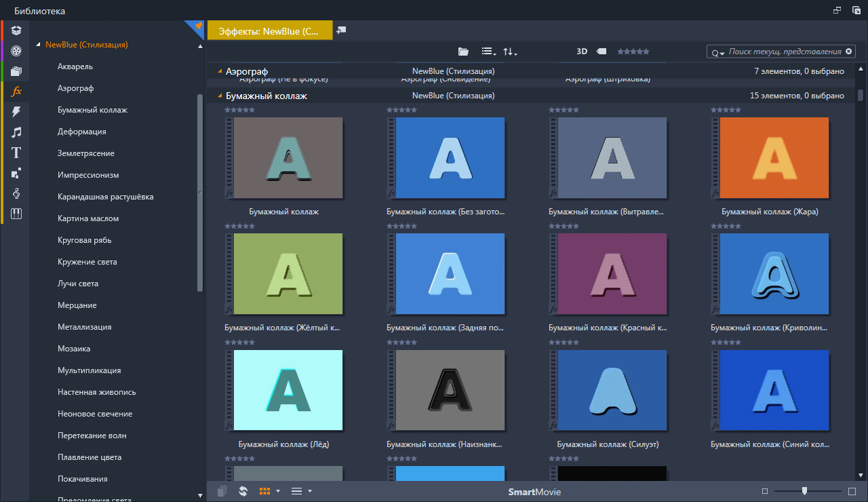Rate the Бумажный коллаж (Криволин... effect stars
868x502 pixels.
pos(726,226)
